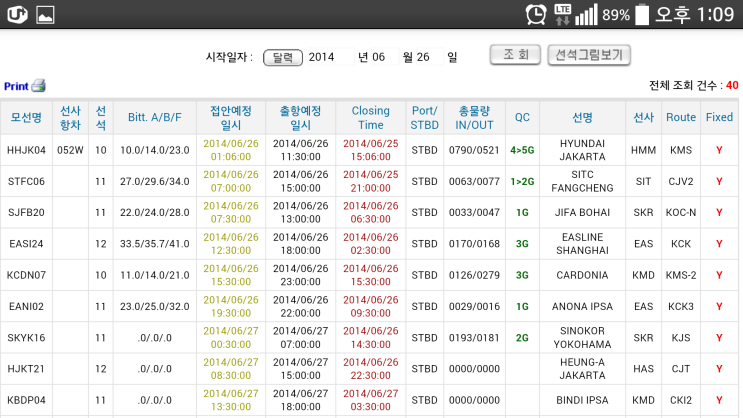Tap the battery status icon
This screenshot has width=743, height=418.
(x=642, y=15)
